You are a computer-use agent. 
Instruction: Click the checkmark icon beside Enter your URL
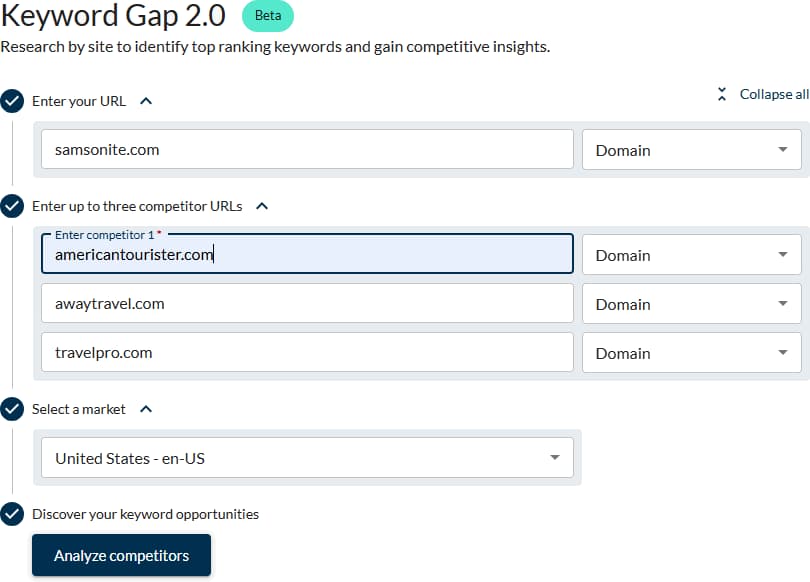tap(12, 100)
